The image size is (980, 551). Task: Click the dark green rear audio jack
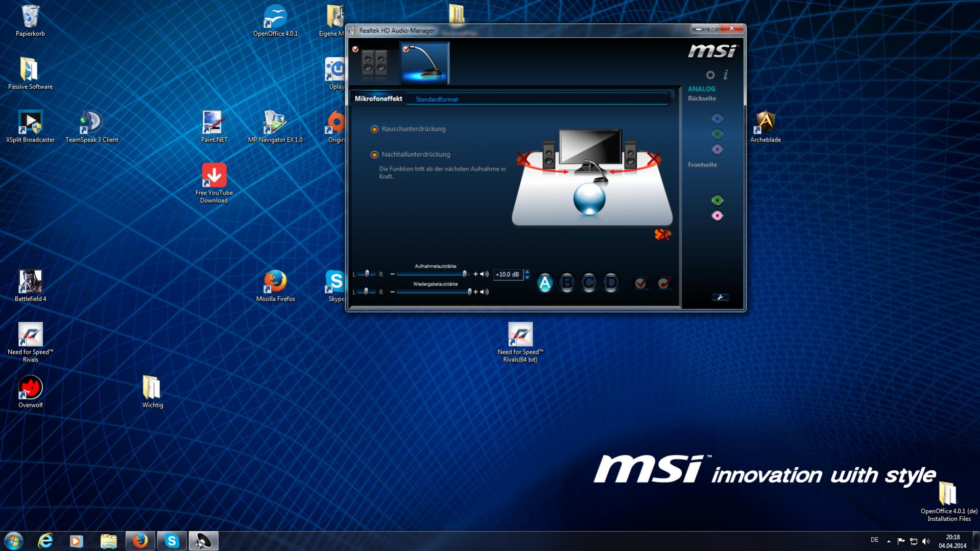click(x=717, y=134)
